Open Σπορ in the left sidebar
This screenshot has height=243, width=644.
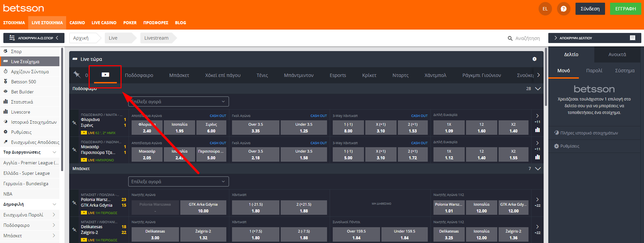[x=30, y=51]
